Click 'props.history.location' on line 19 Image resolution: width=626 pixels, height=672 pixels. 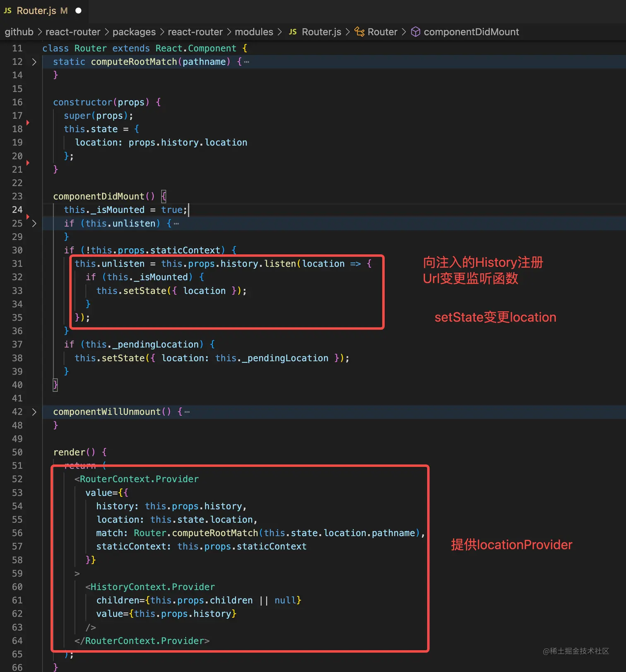188,143
